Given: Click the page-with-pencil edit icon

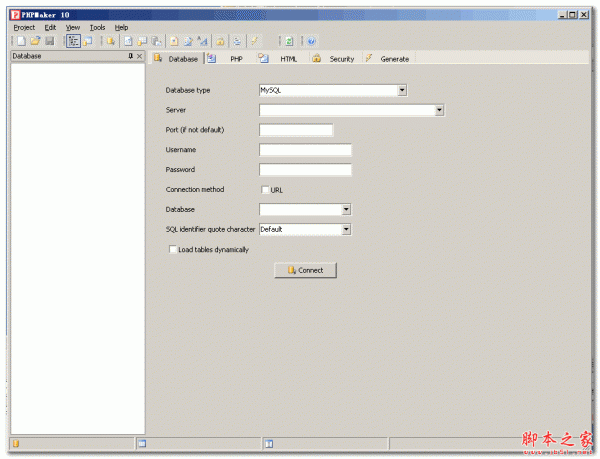Looking at the screenshot, I should (188, 41).
